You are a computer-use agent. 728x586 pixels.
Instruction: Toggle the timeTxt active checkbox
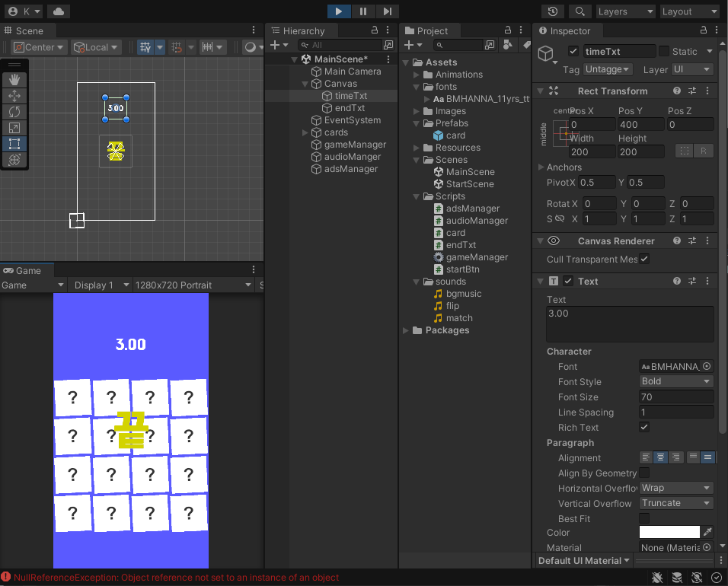pyautogui.click(x=573, y=51)
